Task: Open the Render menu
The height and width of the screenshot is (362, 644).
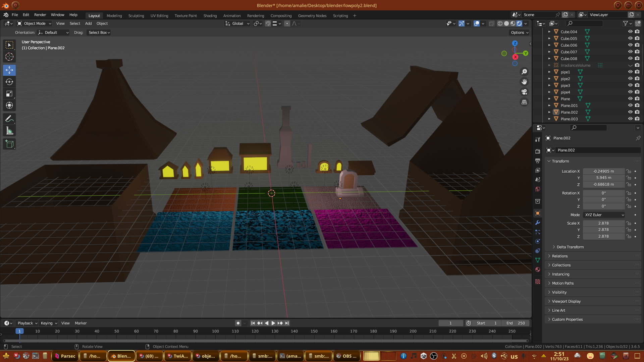Action: (40, 15)
